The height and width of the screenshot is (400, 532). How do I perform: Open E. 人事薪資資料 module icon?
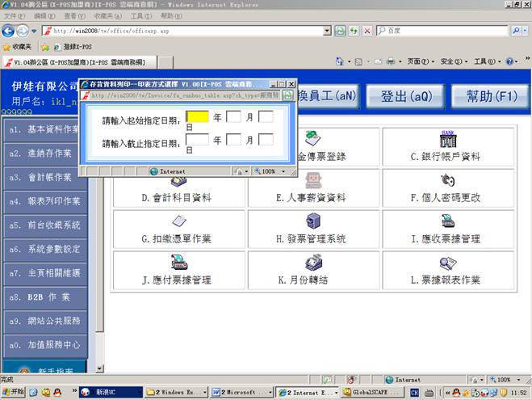pyautogui.click(x=312, y=179)
